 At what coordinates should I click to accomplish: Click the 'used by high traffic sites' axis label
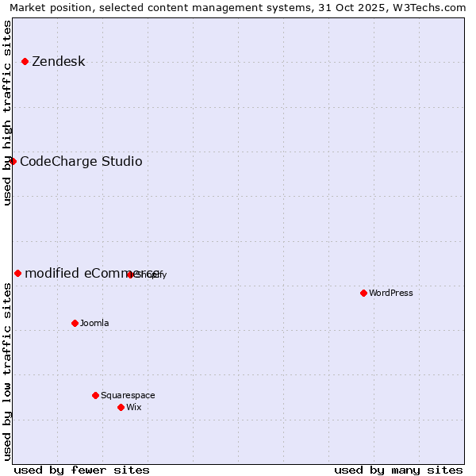point(7,113)
